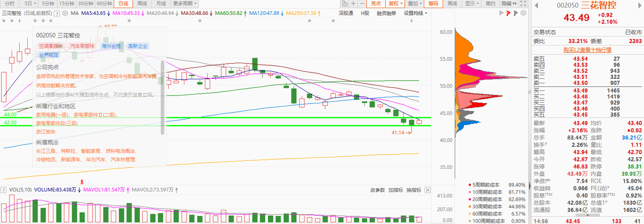Close the volume indicator panel
This screenshot has width=644, height=224.
tap(426, 190)
